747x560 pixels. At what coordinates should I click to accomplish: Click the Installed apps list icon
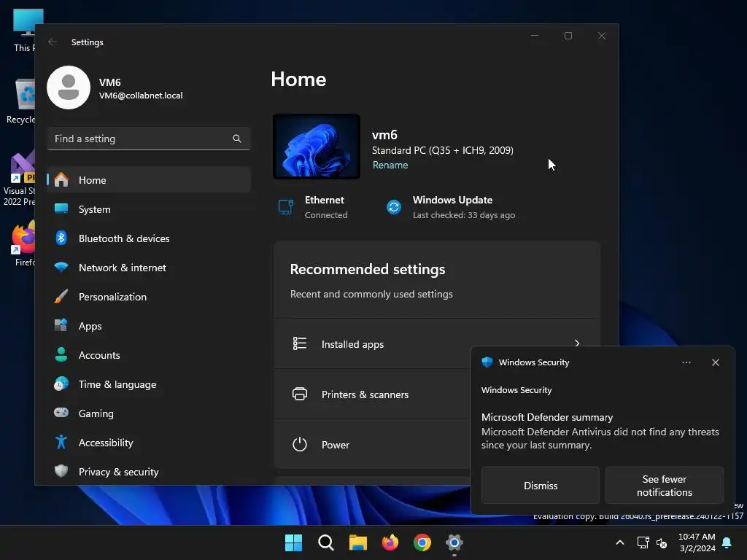coord(300,343)
